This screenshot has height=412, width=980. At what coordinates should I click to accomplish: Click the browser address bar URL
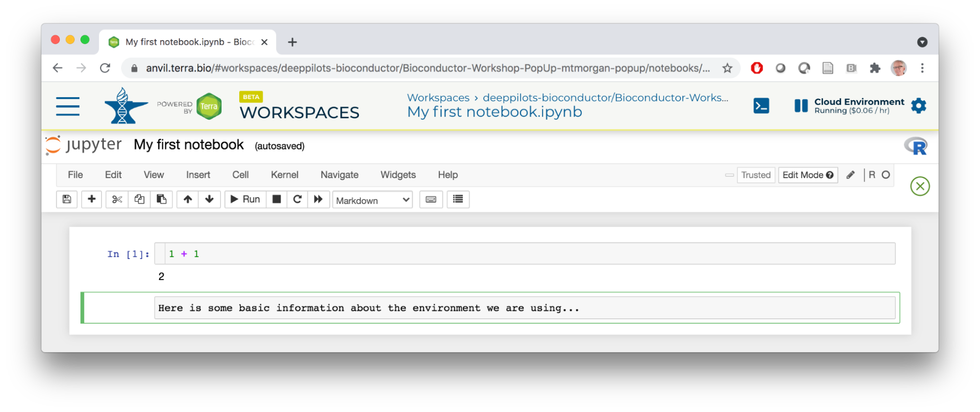[427, 68]
